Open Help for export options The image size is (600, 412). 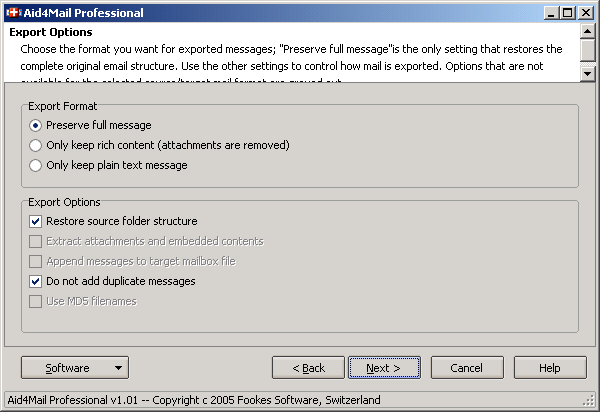pos(550,368)
